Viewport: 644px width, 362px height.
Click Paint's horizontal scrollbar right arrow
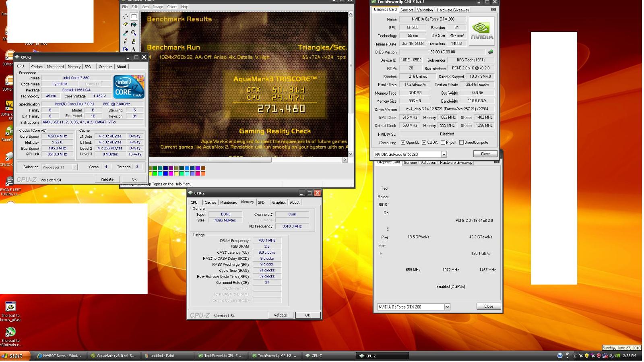click(x=345, y=160)
